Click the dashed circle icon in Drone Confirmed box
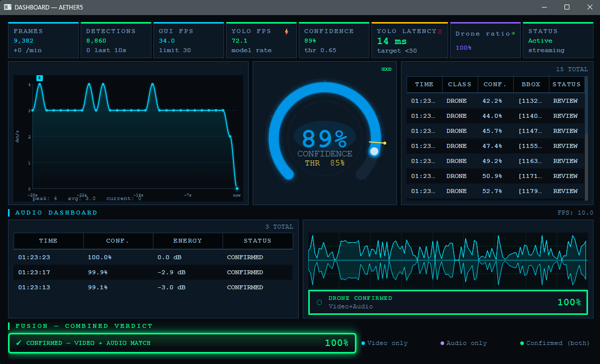This screenshot has width=600, height=364. point(319,302)
